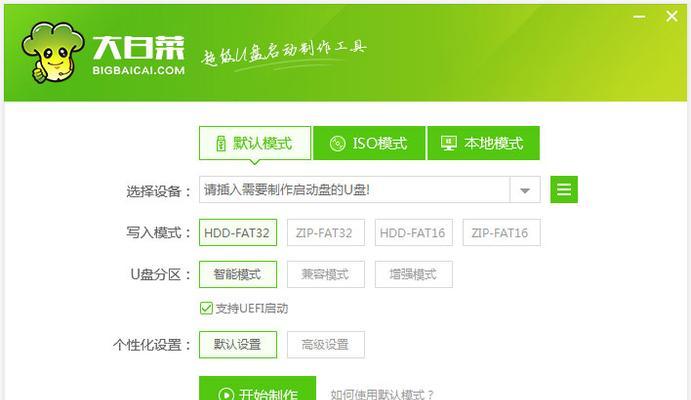691x400 pixels.
Task: Select ZIP-FAT16 write mode
Action: (x=501, y=233)
